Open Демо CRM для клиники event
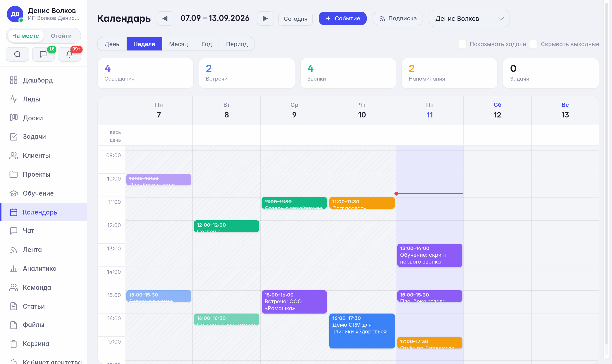 [362, 331]
